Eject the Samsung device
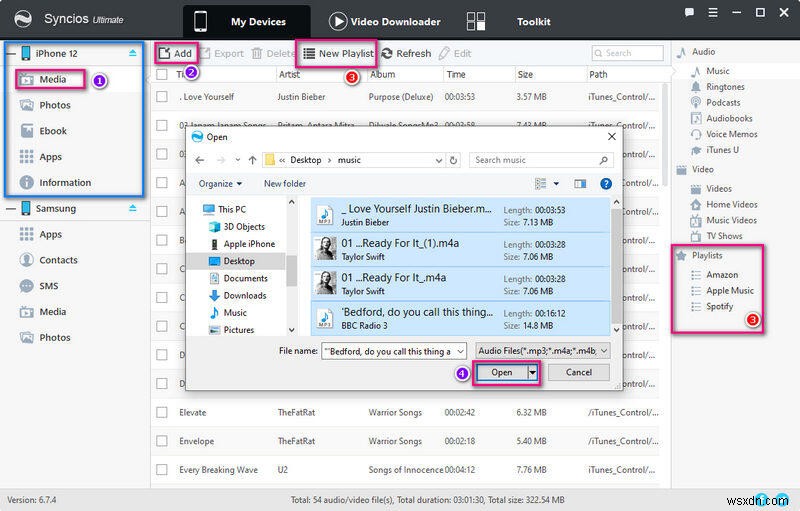 tap(133, 208)
